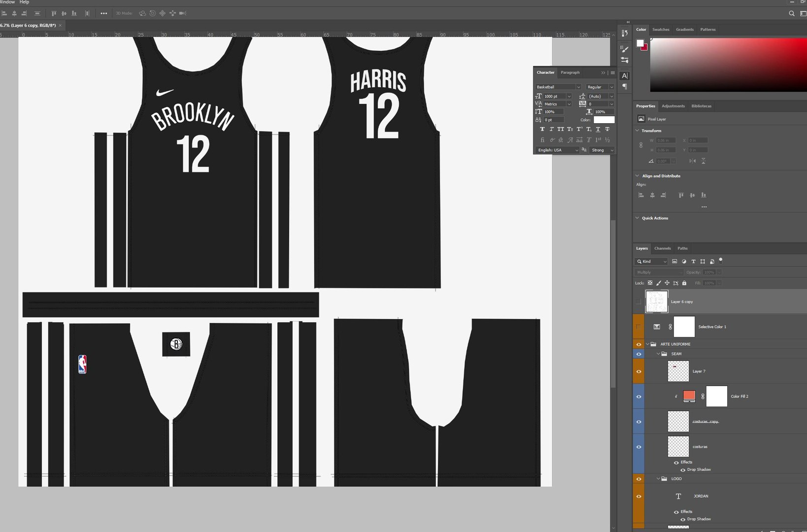Pick a color in the red color field

coord(728,65)
